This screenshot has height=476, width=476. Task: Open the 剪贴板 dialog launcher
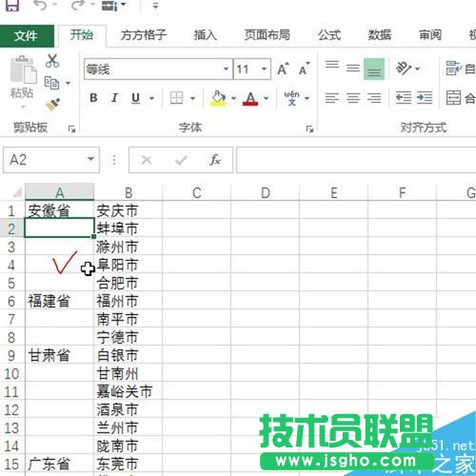[x=72, y=129]
